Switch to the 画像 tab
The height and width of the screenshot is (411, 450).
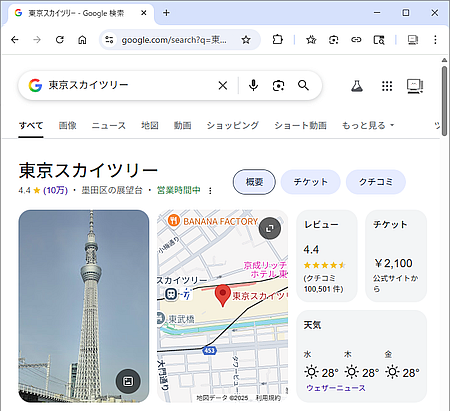point(68,125)
